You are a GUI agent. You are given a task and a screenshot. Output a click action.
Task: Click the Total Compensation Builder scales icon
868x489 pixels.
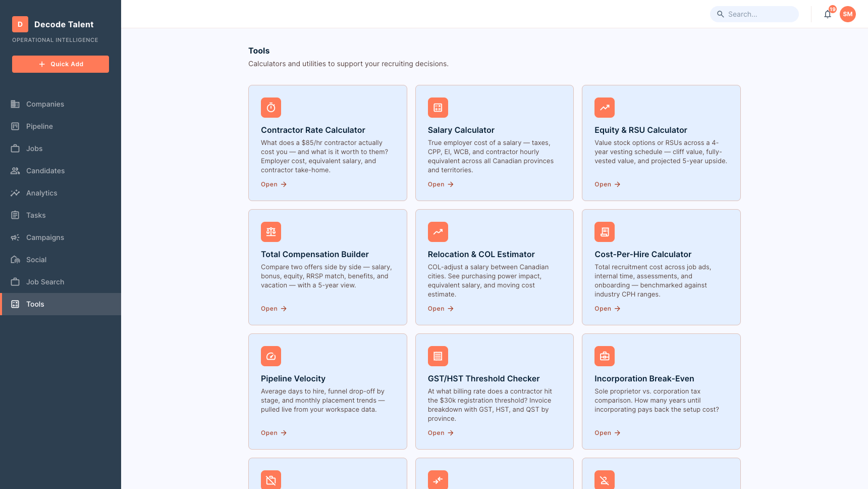[x=271, y=232]
